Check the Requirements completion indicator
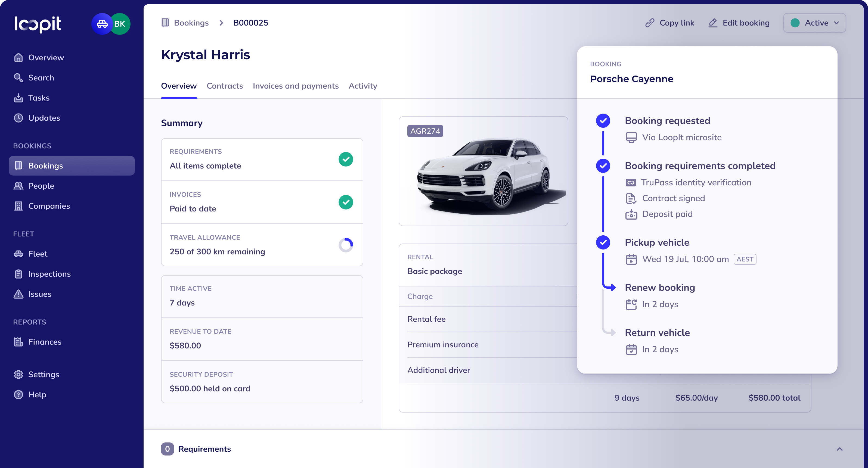This screenshot has width=868, height=468. click(346, 159)
